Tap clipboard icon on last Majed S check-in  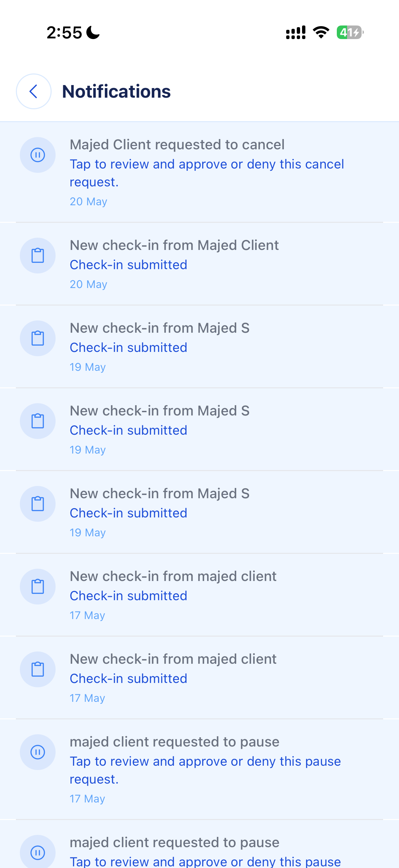tap(38, 504)
